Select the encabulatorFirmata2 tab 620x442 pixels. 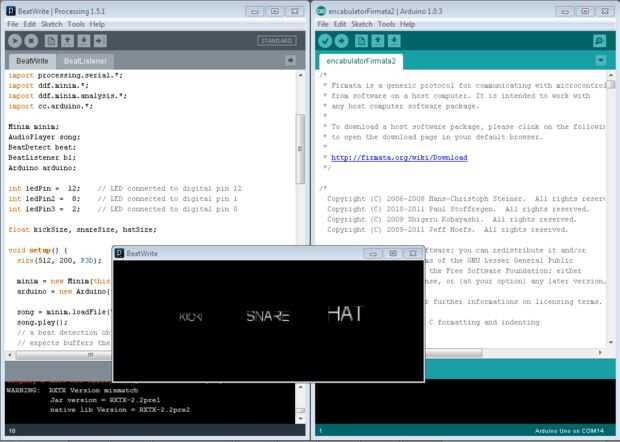tap(361, 61)
